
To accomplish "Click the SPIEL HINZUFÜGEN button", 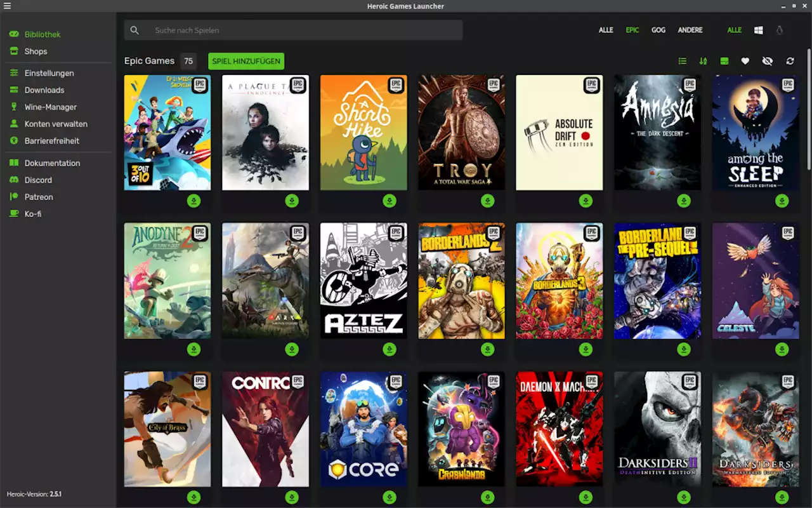I will click(246, 61).
